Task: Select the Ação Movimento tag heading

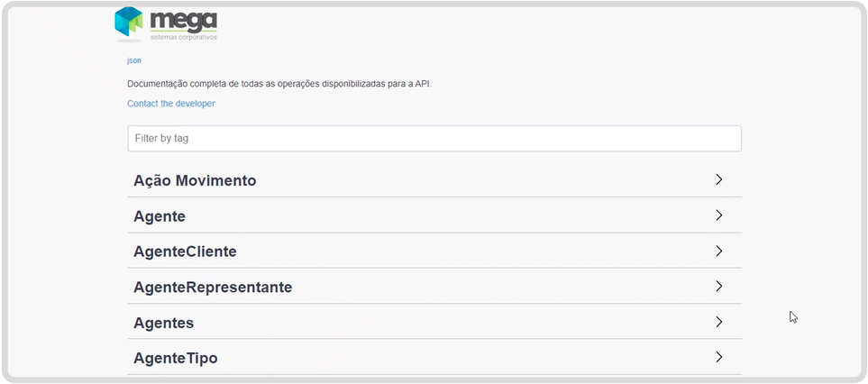Action: coord(195,180)
